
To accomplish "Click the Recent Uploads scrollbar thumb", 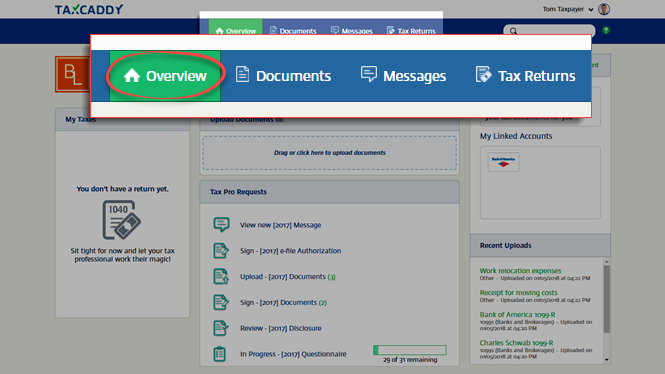I will pos(606,299).
